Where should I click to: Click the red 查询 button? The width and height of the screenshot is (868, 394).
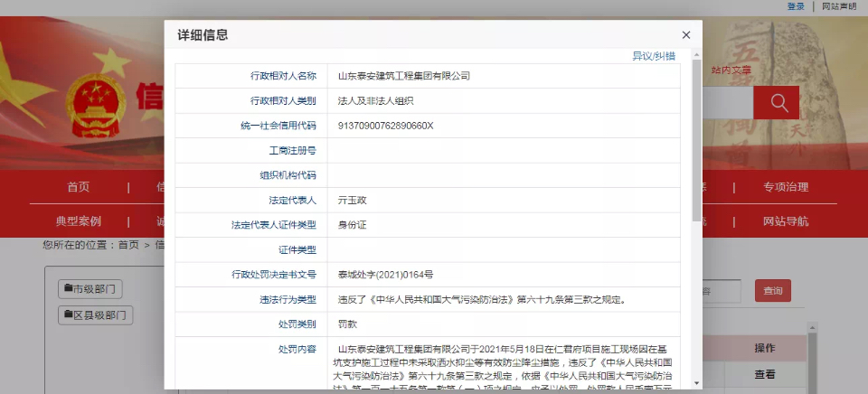click(x=773, y=290)
